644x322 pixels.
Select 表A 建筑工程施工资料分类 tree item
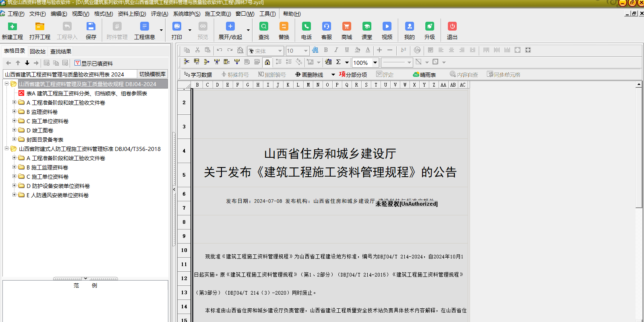pyautogui.click(x=87, y=93)
